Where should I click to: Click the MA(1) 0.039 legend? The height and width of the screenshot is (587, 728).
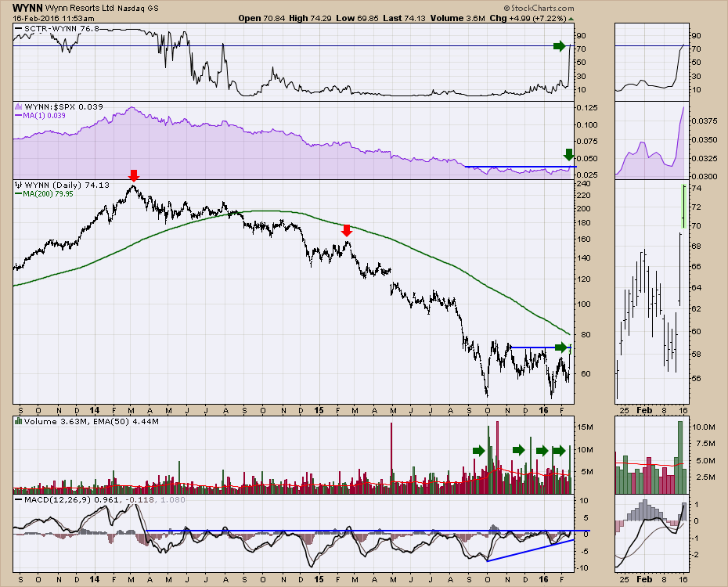pos(44,116)
